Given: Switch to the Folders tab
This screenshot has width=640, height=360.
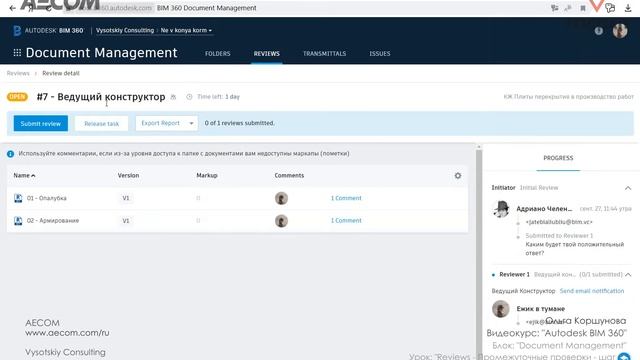Looking at the screenshot, I should pyautogui.click(x=218, y=53).
